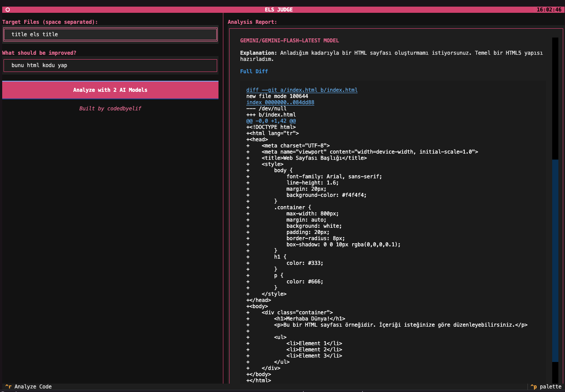565x392 pixels.
Task: Select the GEMINI/GEMINI-FLASH-LATEST MODEL heading
Action: [289, 41]
